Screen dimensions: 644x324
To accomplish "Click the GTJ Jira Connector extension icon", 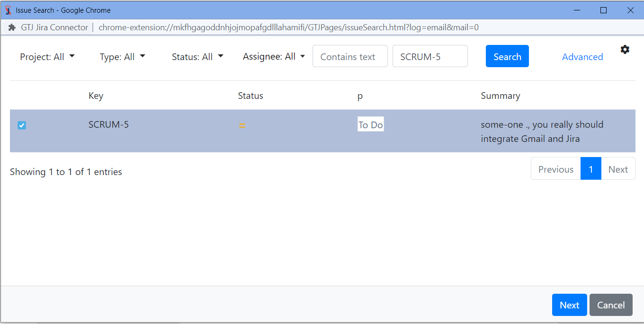I will tap(11, 27).
